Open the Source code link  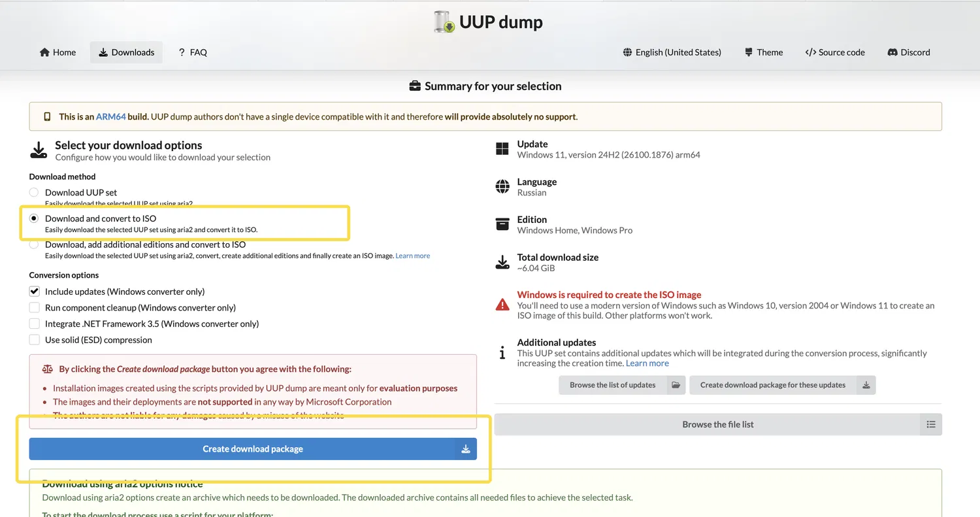(835, 52)
